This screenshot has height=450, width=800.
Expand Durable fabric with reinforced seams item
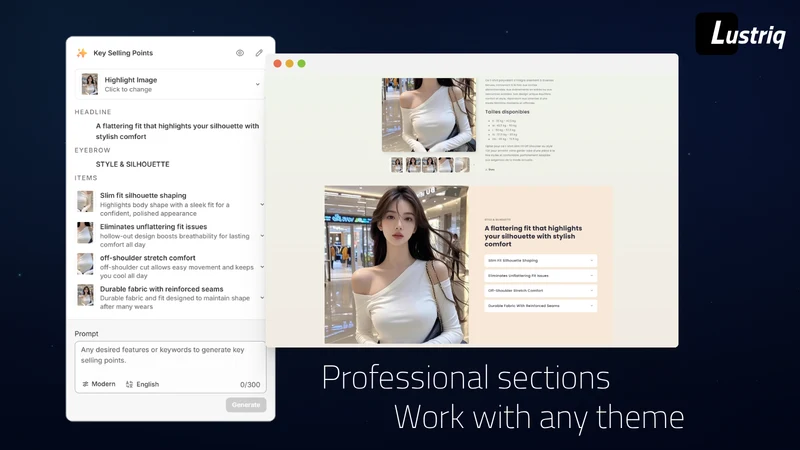[x=262, y=298]
